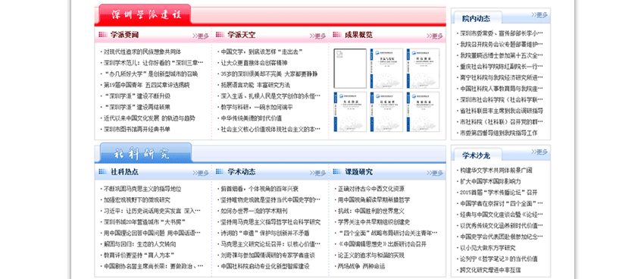Screen dimensions: 644x279
Task: Open article 深圳市图书馆再开经典书单
Action: point(137,130)
